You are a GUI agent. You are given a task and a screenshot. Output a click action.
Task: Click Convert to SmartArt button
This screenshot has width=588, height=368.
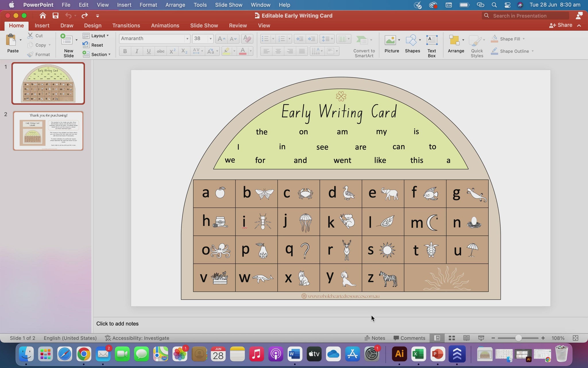(x=364, y=46)
